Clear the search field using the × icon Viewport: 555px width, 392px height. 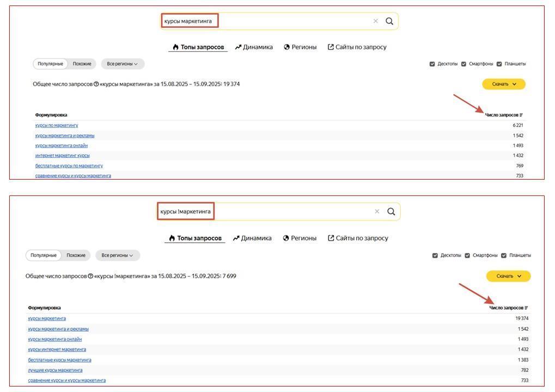click(x=375, y=21)
